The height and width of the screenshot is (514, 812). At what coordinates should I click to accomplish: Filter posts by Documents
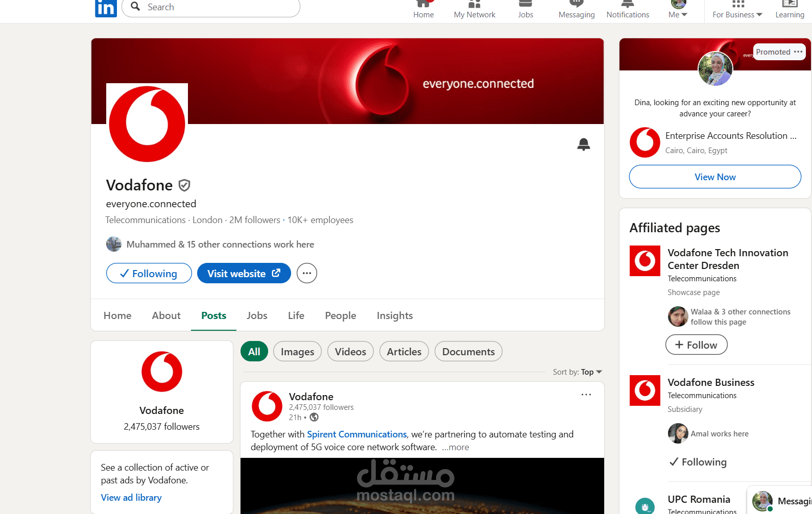468,351
